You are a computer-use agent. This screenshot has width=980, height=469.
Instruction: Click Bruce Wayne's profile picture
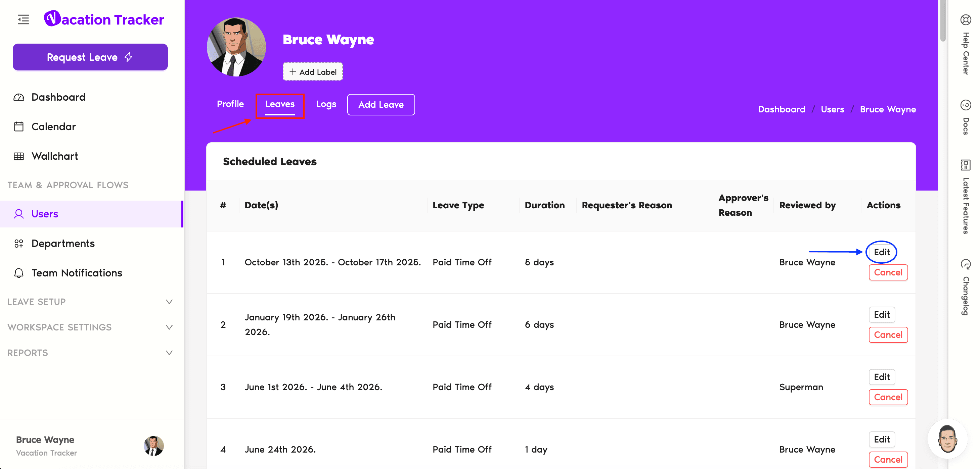[236, 47]
